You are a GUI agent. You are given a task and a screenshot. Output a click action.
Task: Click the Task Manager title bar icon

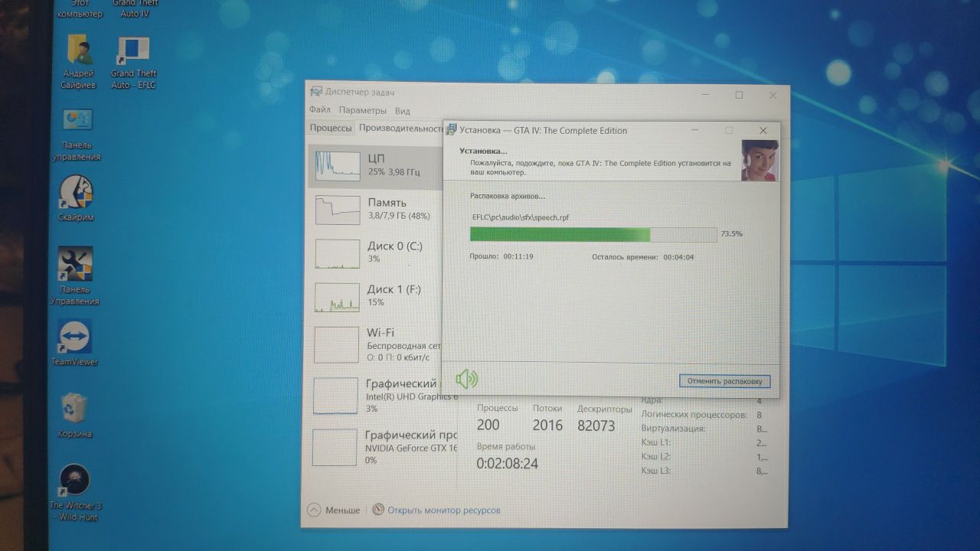[316, 92]
